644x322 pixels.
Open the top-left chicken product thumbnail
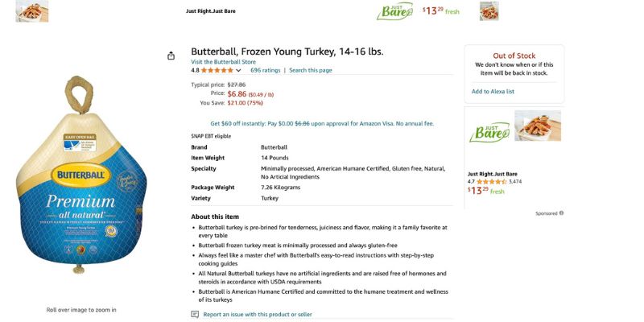(31, 11)
